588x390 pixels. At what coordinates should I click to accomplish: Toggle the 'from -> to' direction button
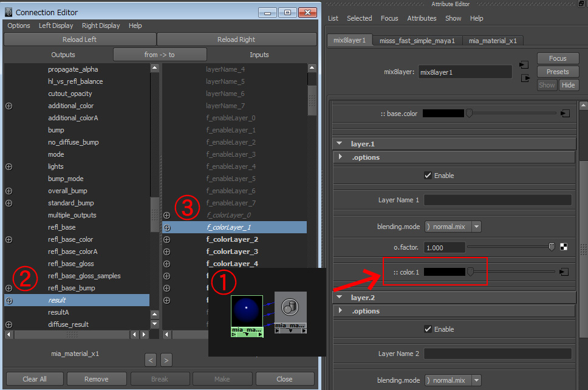pos(160,55)
